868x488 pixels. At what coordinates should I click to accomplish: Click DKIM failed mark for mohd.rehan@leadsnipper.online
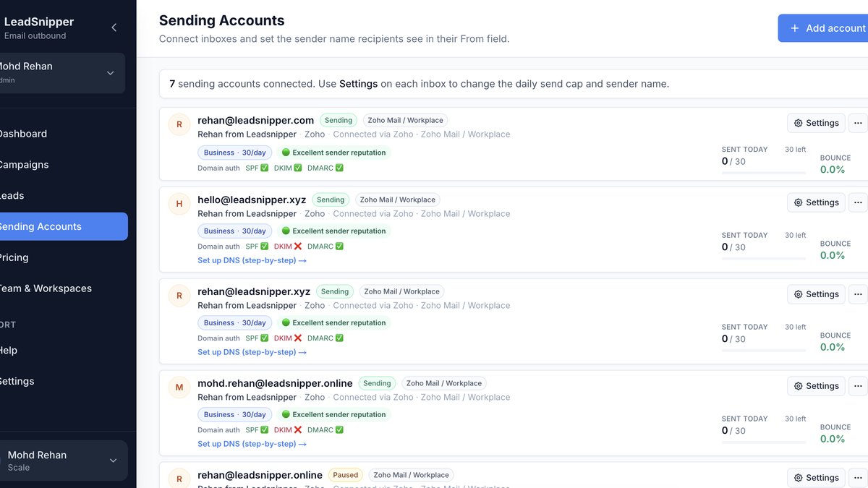298,430
